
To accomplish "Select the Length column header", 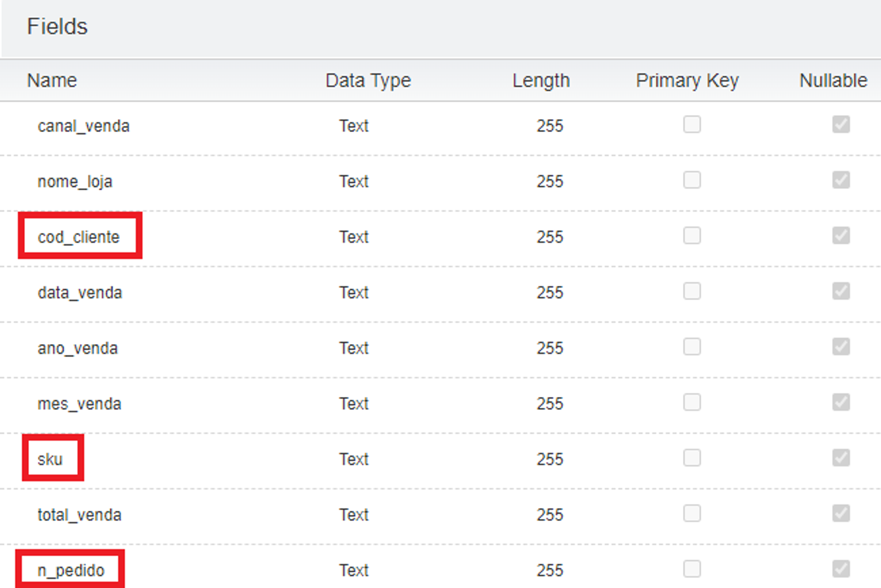I will [541, 81].
